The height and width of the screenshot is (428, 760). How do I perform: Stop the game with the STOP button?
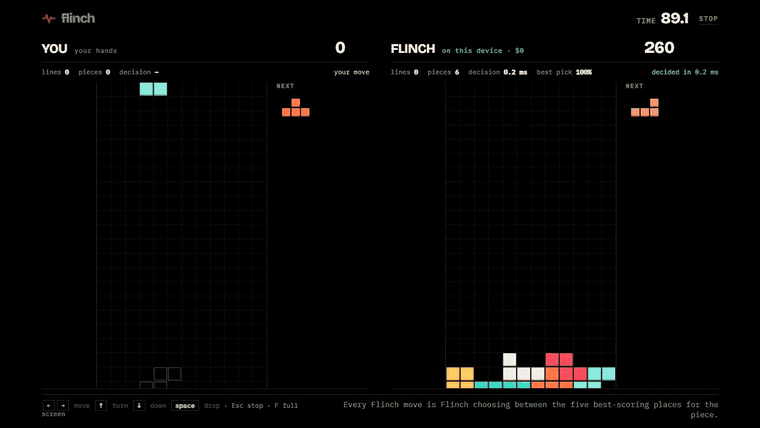click(x=708, y=18)
